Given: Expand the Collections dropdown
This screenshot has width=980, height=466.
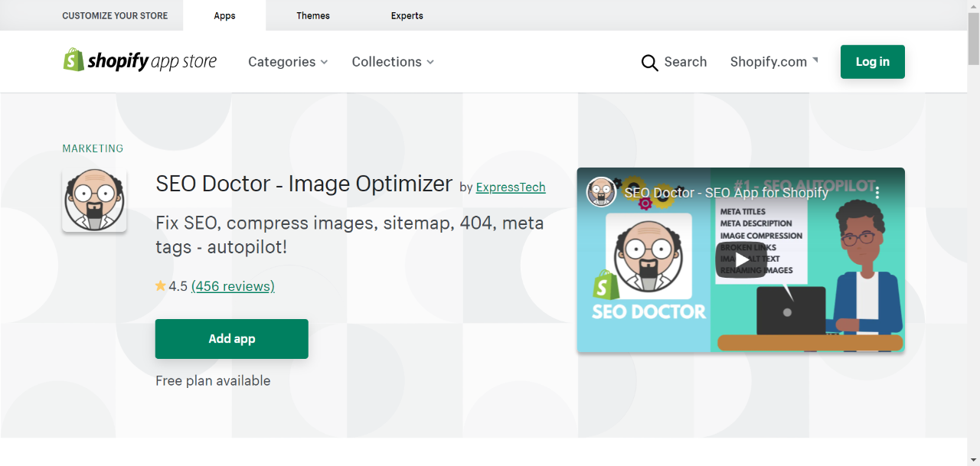Looking at the screenshot, I should [x=393, y=62].
